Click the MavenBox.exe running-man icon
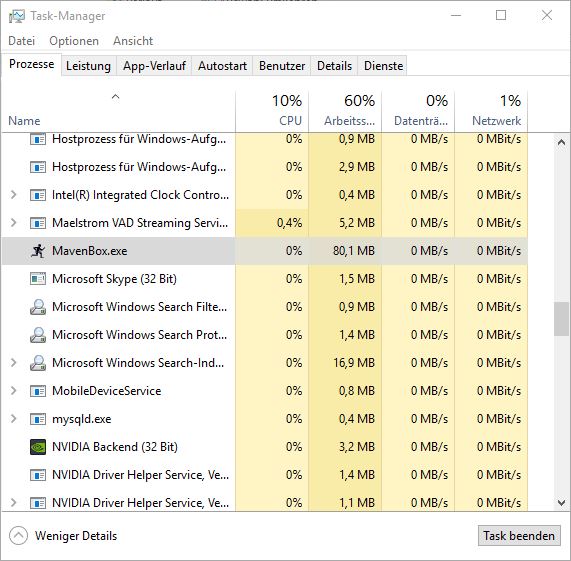 tap(38, 251)
